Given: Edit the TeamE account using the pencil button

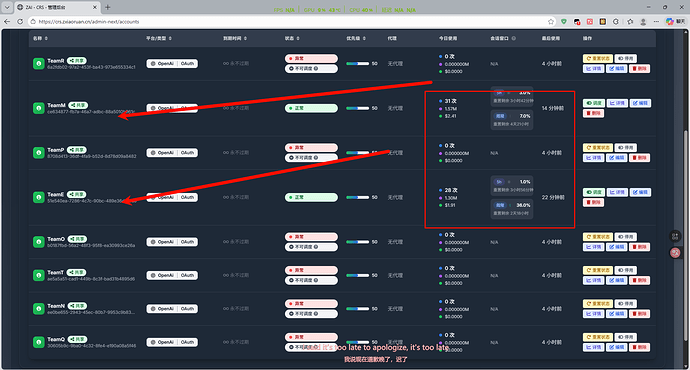Looking at the screenshot, I should [640, 192].
